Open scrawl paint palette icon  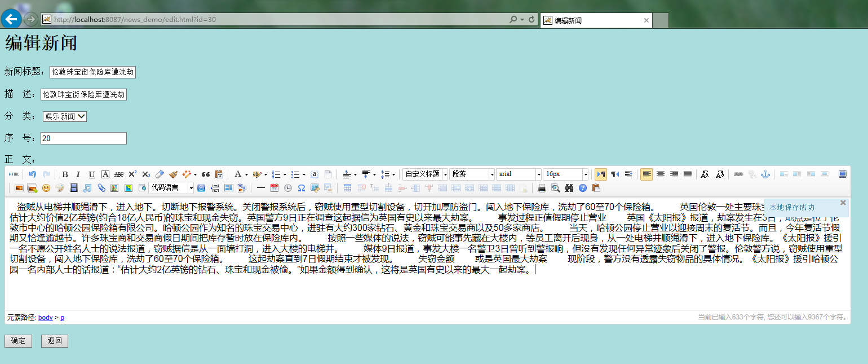60,187
